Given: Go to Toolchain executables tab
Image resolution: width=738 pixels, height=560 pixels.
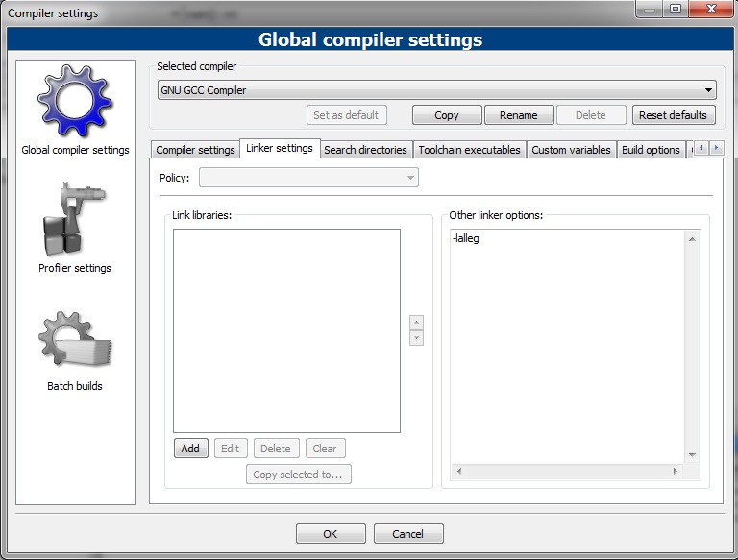Looking at the screenshot, I should (469, 150).
